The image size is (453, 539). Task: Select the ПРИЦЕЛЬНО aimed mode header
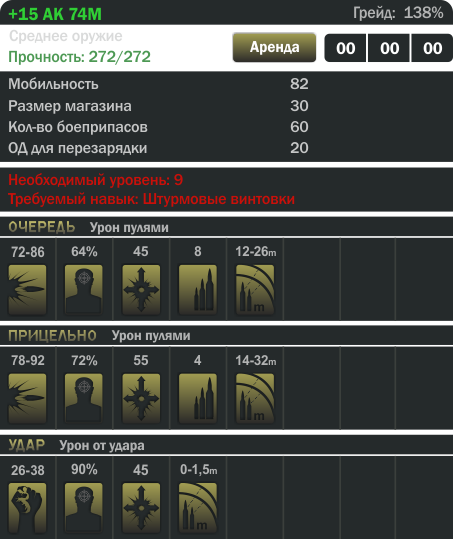point(52,336)
